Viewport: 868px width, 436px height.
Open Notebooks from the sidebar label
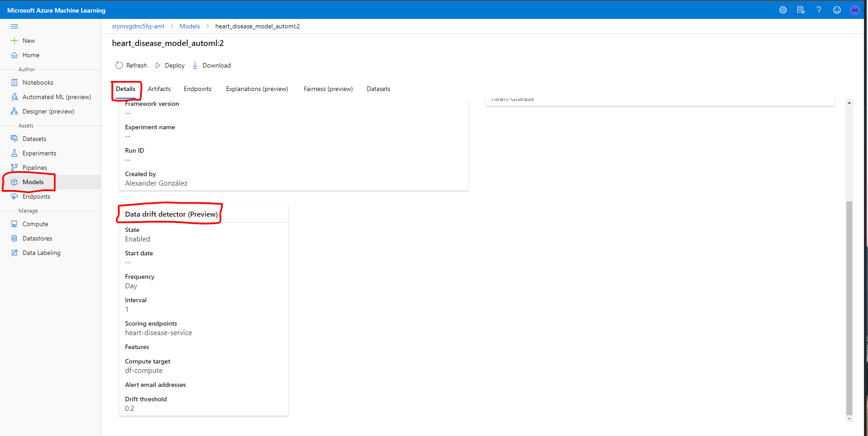pos(38,82)
